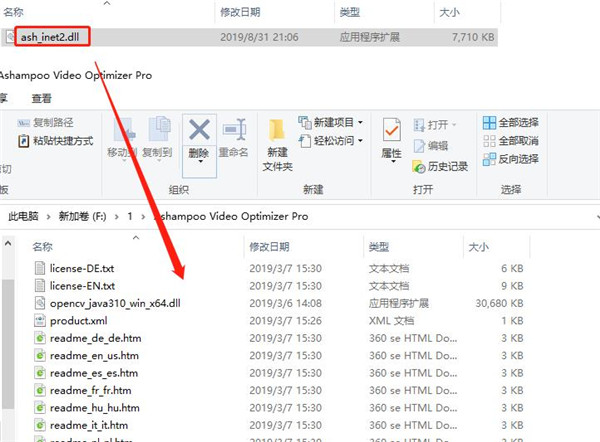Expand the Properties (属性) dropdown arrow
The image size is (600, 442).
coord(393,161)
